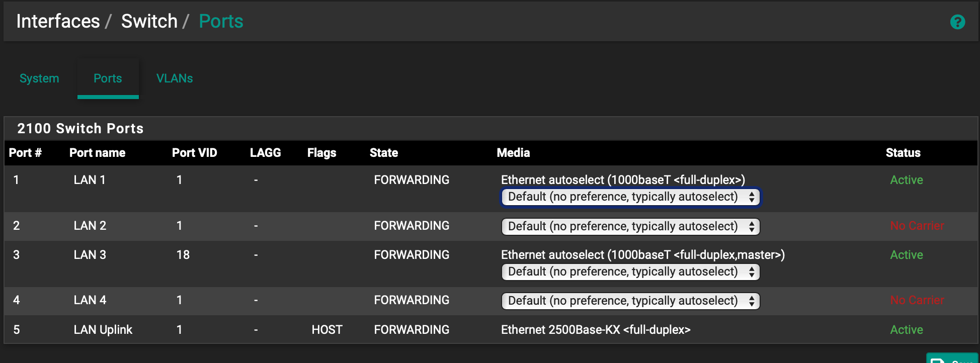Click FORWARDING state of LAN 2
Image resolution: width=980 pixels, height=363 pixels.
(x=412, y=226)
